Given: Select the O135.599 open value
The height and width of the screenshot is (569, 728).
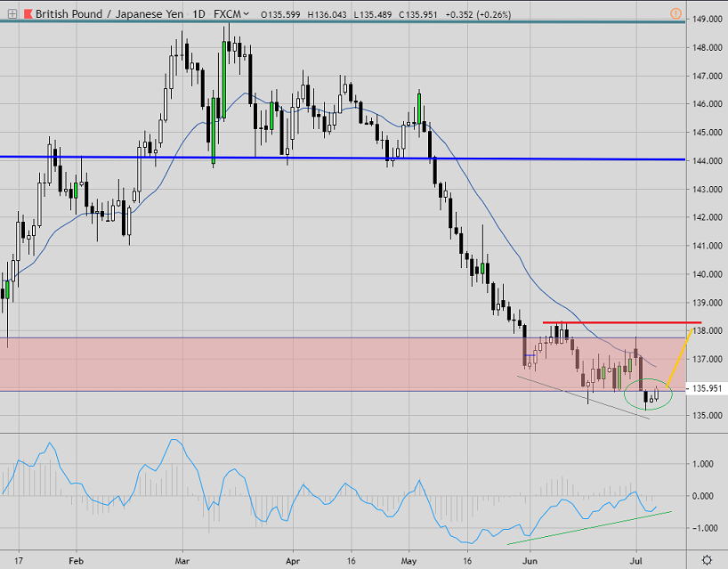Looking at the screenshot, I should 280,15.
